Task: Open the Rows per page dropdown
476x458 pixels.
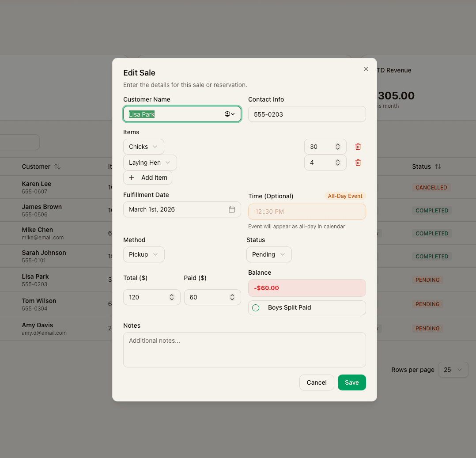Action: tap(453, 370)
